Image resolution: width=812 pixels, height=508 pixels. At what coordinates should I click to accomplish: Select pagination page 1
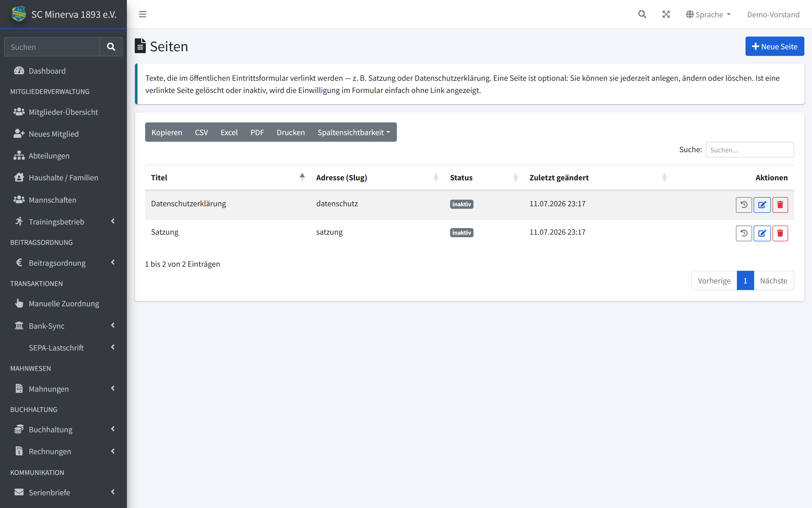tap(745, 280)
